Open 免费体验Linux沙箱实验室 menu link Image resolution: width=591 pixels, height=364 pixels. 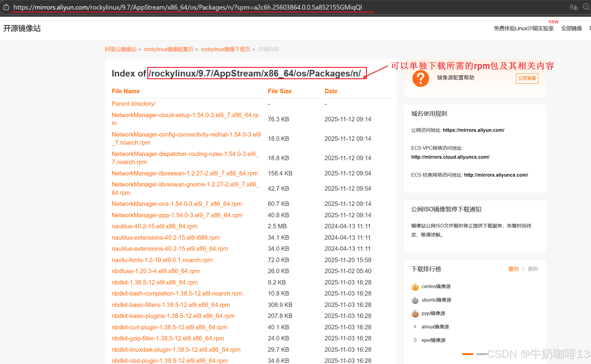click(x=523, y=28)
